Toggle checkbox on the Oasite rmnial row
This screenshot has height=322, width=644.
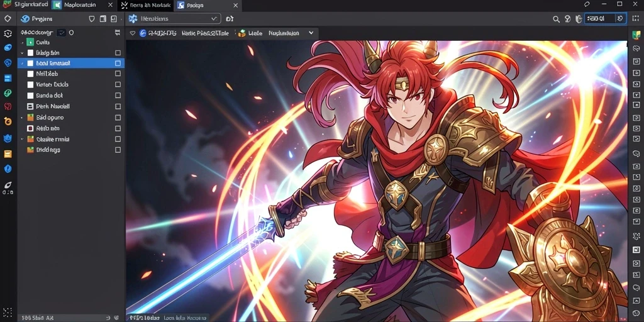118,139
